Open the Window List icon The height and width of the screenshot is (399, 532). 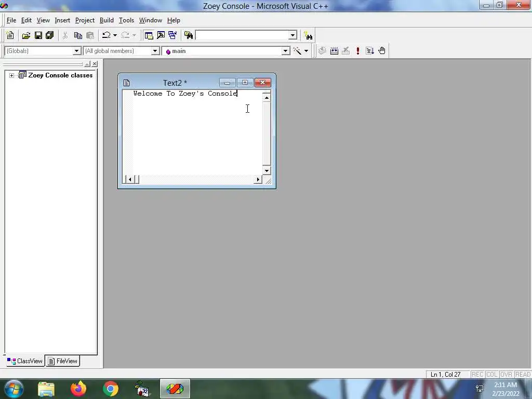[x=172, y=35]
